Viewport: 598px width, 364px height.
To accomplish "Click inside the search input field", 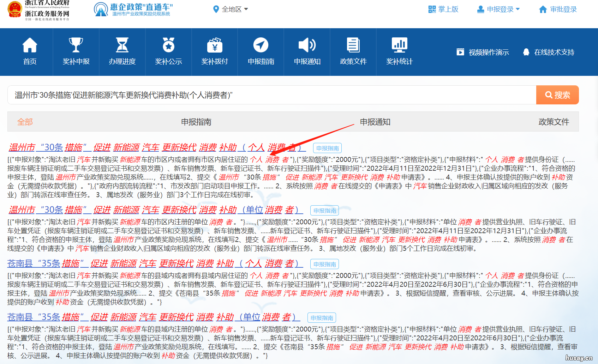I will (x=247, y=95).
